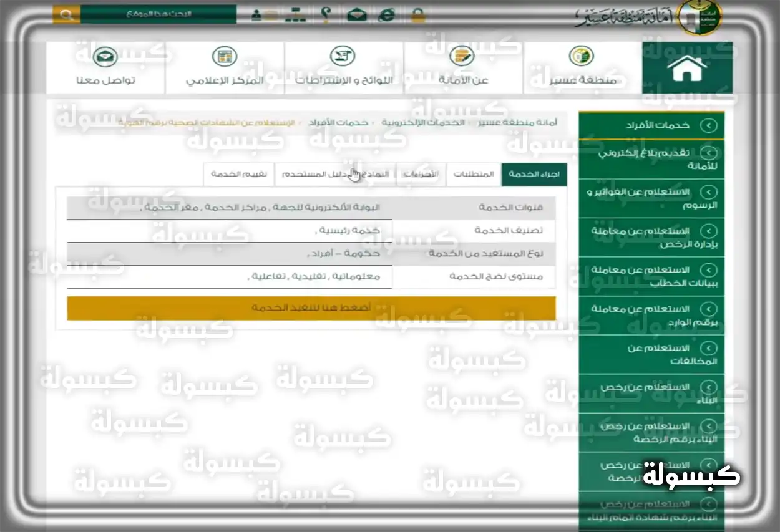The height and width of the screenshot is (532, 780).
Task: Click the yellow 'اضغط هنا لتنفيذ الخدمة' button
Action: pyautogui.click(x=312, y=307)
